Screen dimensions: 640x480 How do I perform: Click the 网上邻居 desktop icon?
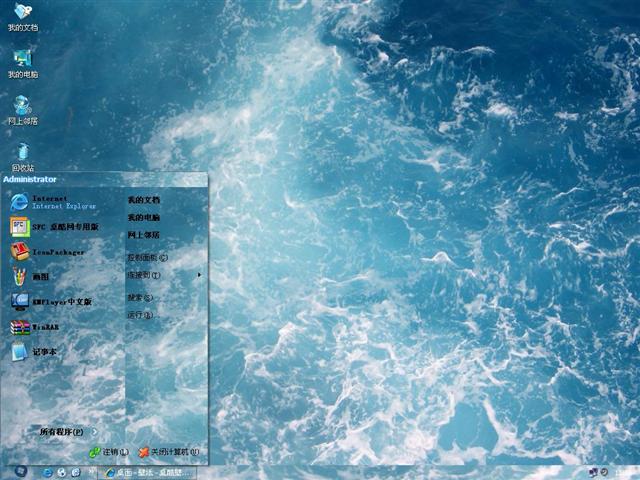click(x=23, y=111)
